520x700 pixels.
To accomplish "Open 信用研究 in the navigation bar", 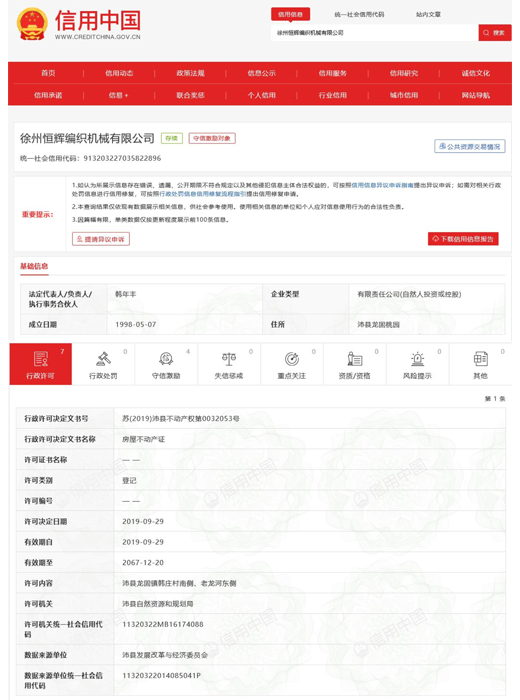I will click(x=404, y=73).
